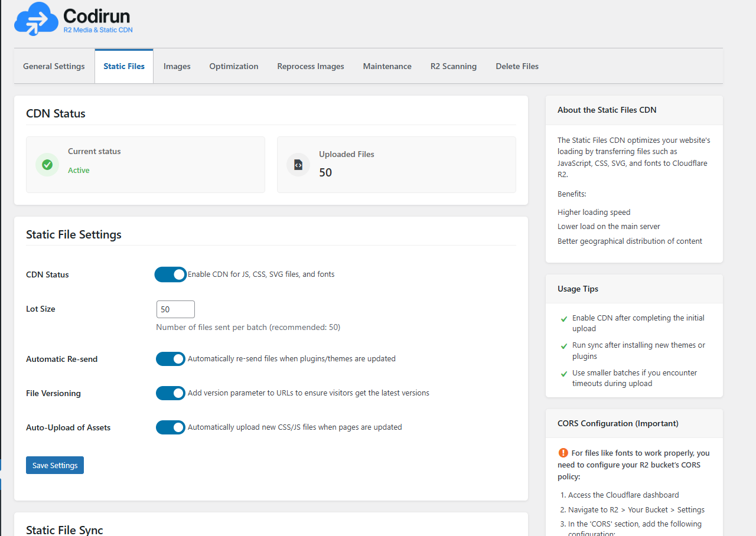
Task: Click the Save Settings button
Action: [55, 465]
